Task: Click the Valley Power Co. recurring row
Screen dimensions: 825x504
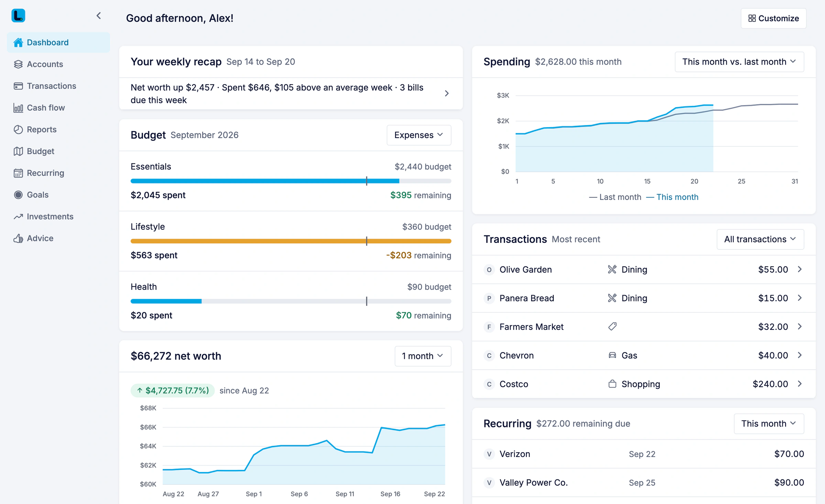Action: pyautogui.click(x=643, y=482)
